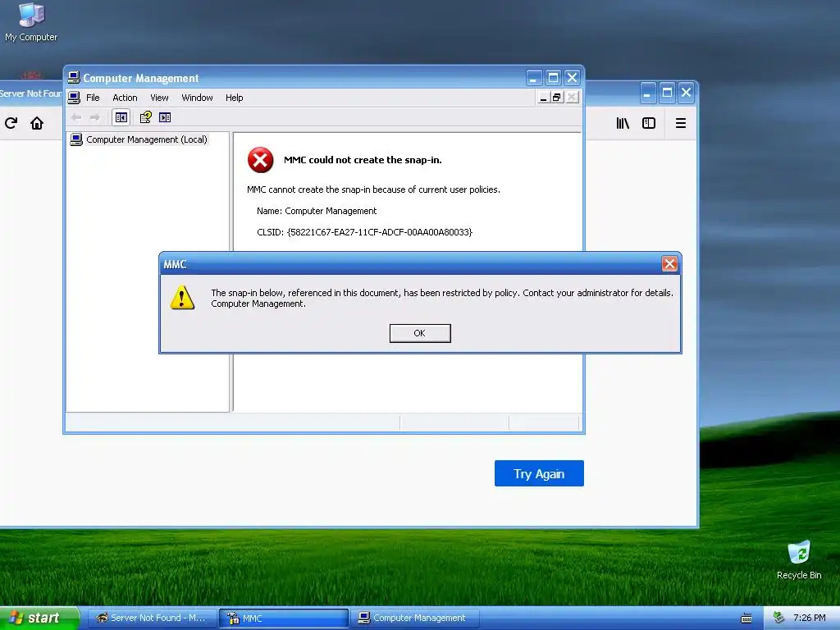This screenshot has width=840, height=630.
Task: Toggle Show/Hide Console Tree toolbar icon
Action: point(121,117)
